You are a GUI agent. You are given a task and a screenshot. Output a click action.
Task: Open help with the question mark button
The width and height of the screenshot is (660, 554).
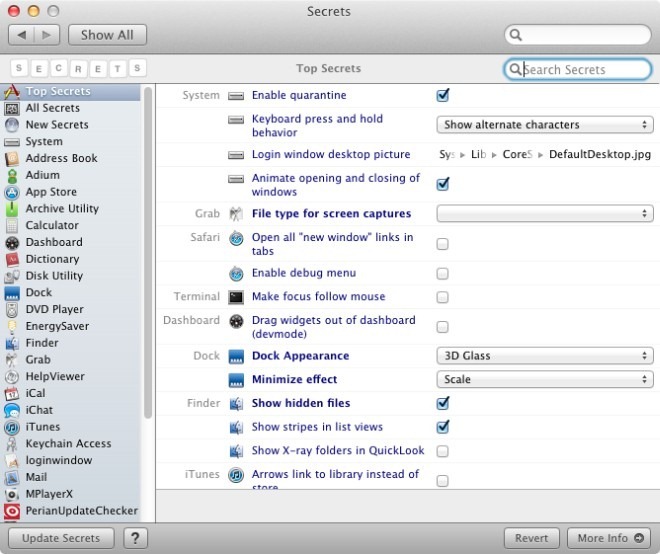[135, 538]
